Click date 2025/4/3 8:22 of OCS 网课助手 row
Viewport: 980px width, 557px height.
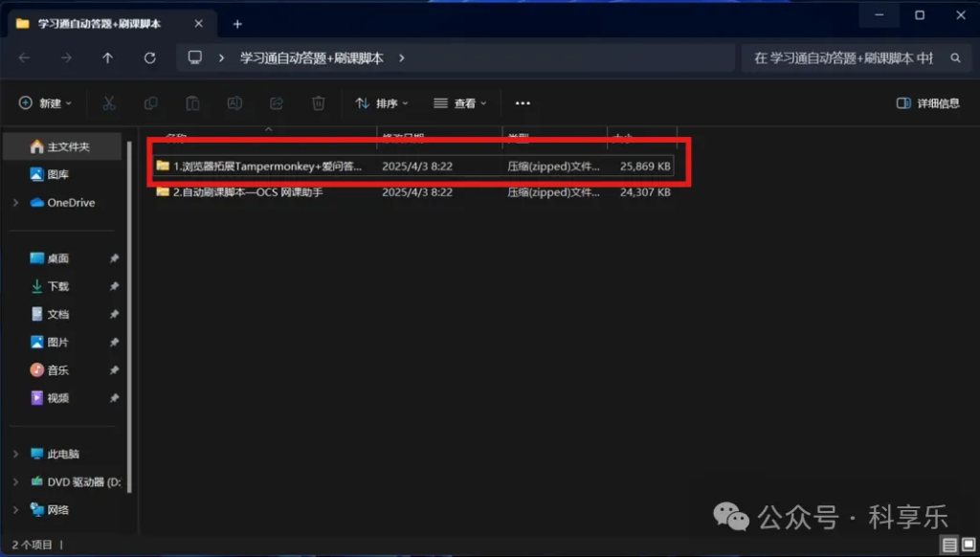click(417, 192)
